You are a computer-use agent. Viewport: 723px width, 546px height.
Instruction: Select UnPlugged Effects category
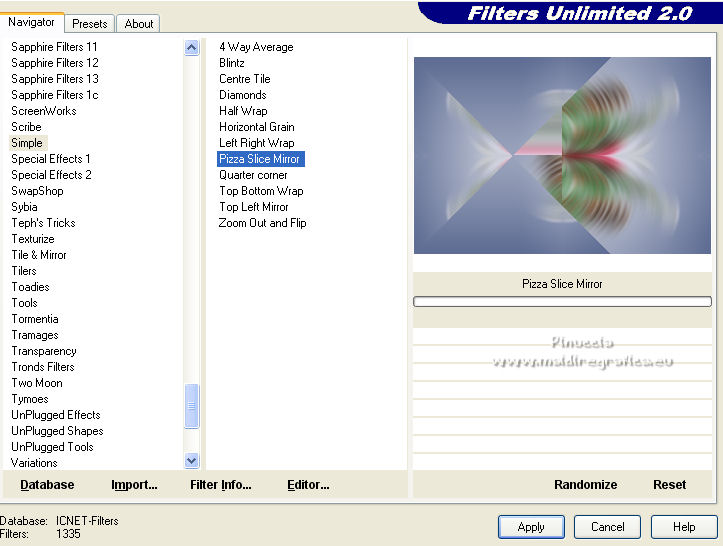[x=56, y=415]
